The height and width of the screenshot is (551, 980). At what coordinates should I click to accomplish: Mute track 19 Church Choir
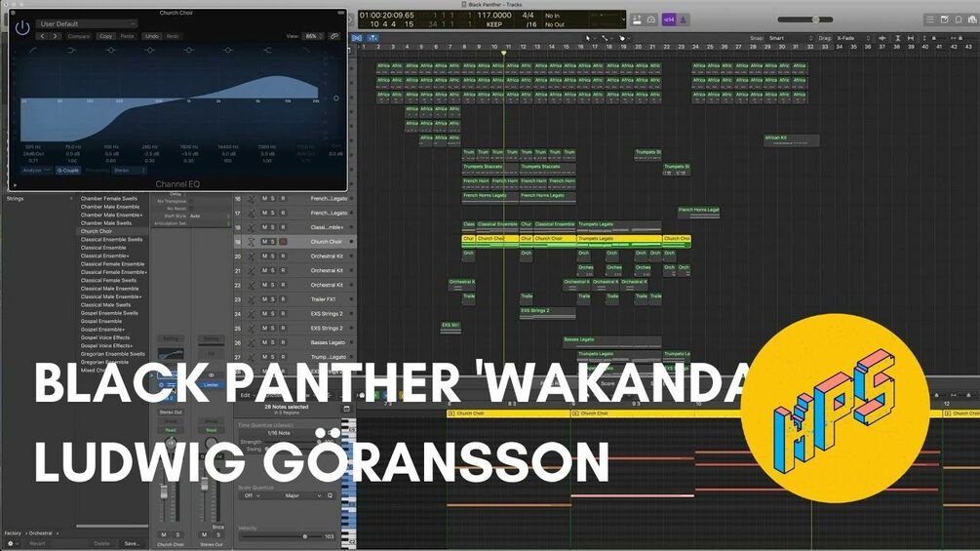(264, 242)
